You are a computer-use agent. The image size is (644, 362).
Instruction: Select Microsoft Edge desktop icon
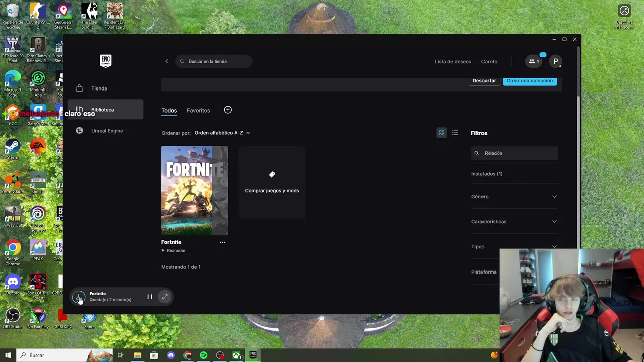(13, 83)
